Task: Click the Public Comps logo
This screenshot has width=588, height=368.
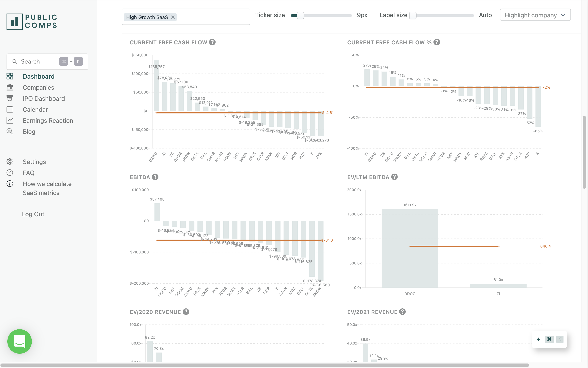Action: coord(32,21)
